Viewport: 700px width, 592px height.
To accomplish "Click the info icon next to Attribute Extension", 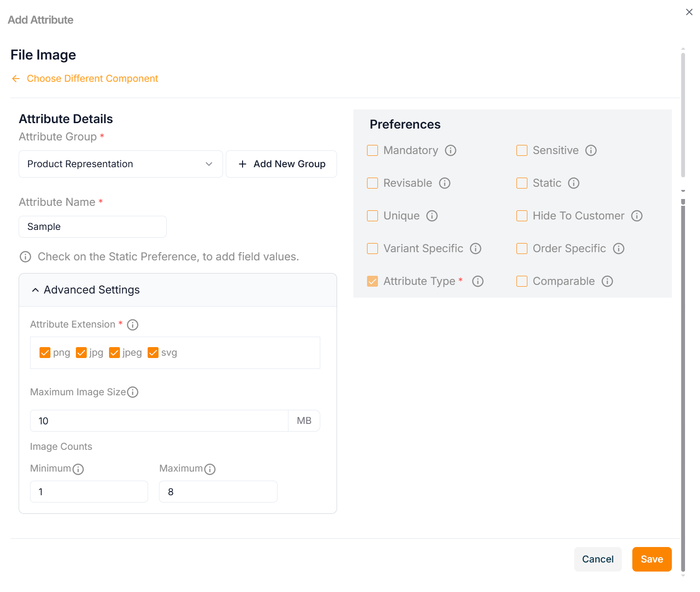I will (133, 325).
